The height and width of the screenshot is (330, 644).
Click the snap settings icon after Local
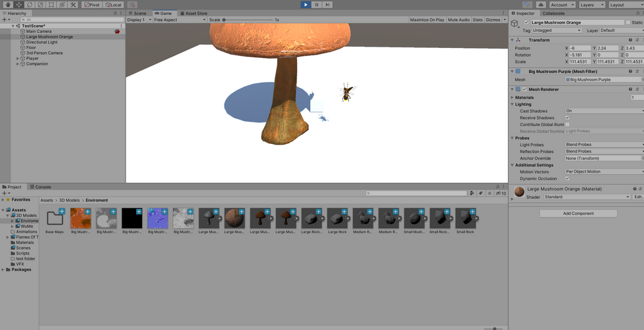pyautogui.click(x=132, y=5)
